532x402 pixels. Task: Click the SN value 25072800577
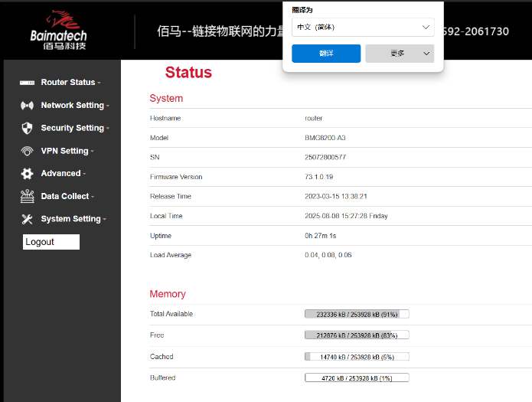325,157
